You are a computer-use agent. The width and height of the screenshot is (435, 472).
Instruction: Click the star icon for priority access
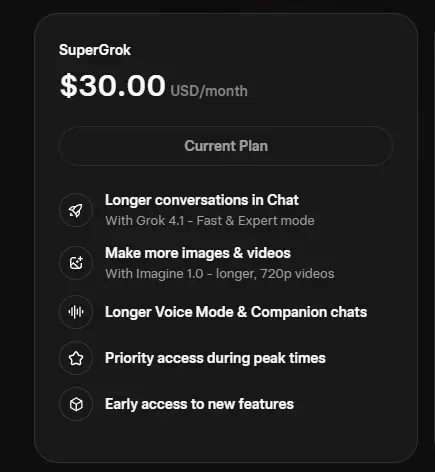click(76, 358)
